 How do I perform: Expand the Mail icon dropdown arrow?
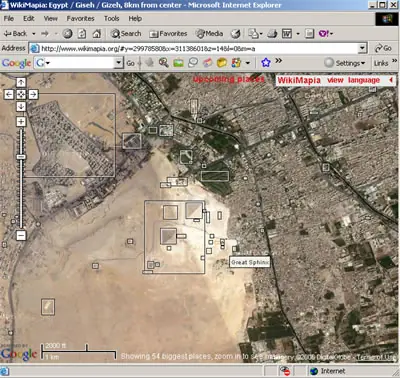tap(261, 34)
